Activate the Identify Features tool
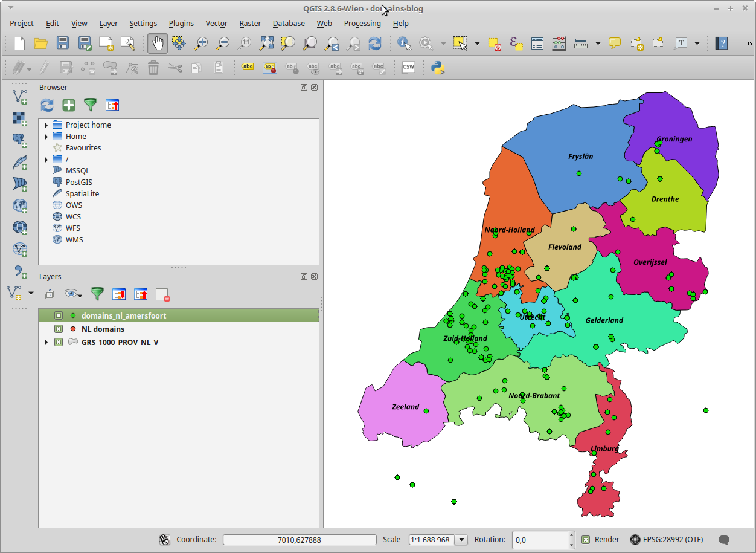This screenshot has height=553, width=756. click(404, 44)
